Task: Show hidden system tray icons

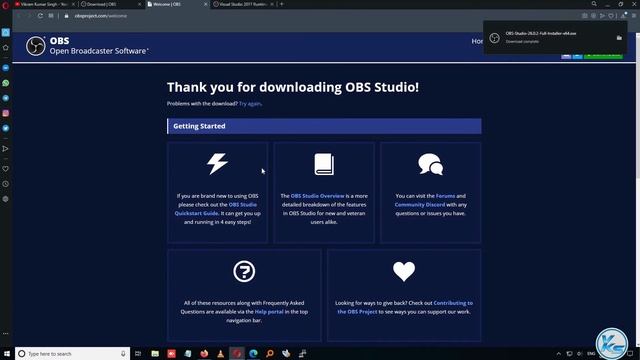Action: point(558,353)
